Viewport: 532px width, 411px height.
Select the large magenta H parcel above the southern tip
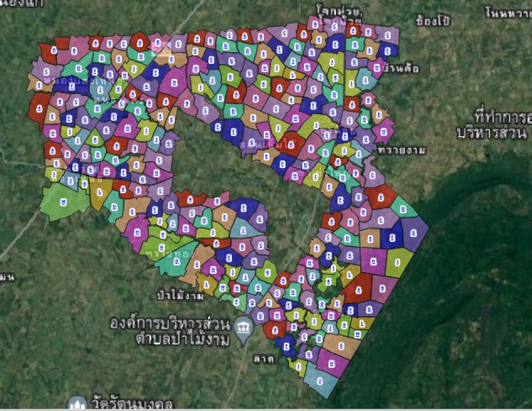point(332,363)
